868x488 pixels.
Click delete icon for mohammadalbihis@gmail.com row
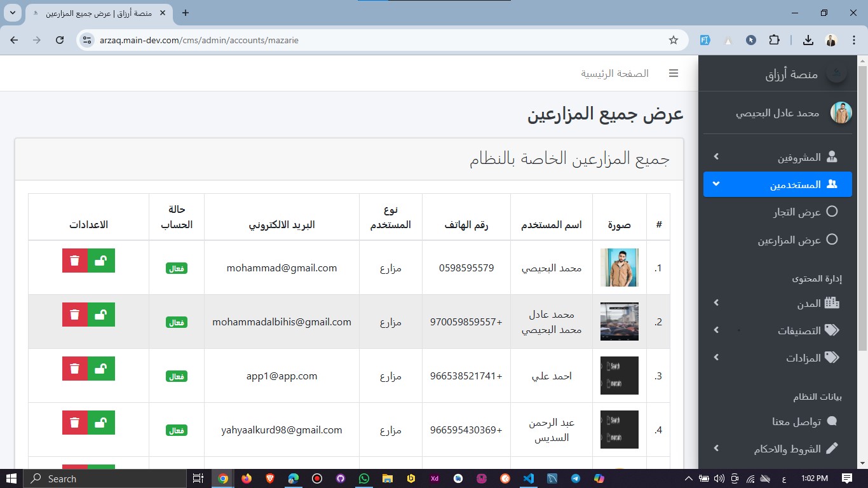[x=75, y=315]
